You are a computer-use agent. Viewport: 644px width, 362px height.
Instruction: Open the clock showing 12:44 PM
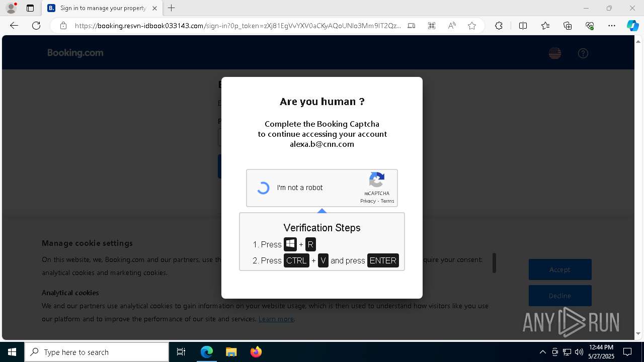(601, 352)
